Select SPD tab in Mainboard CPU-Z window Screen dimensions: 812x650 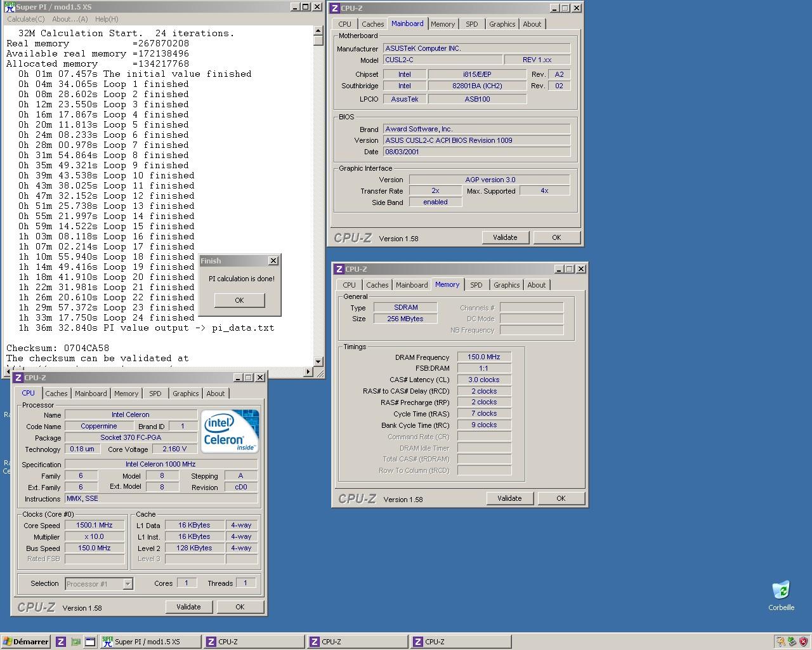472,24
